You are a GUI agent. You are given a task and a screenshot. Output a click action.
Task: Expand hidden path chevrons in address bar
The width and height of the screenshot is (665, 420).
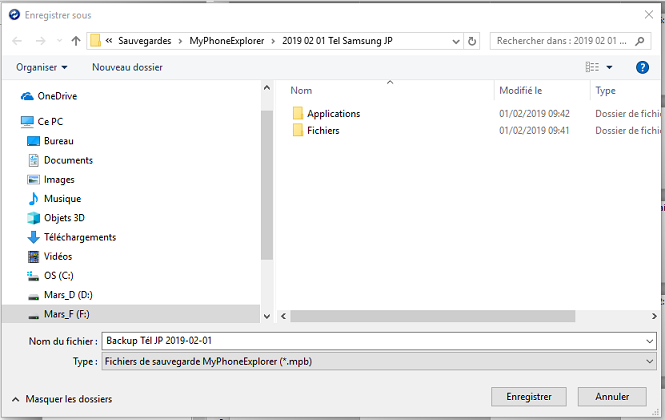pyautogui.click(x=109, y=41)
